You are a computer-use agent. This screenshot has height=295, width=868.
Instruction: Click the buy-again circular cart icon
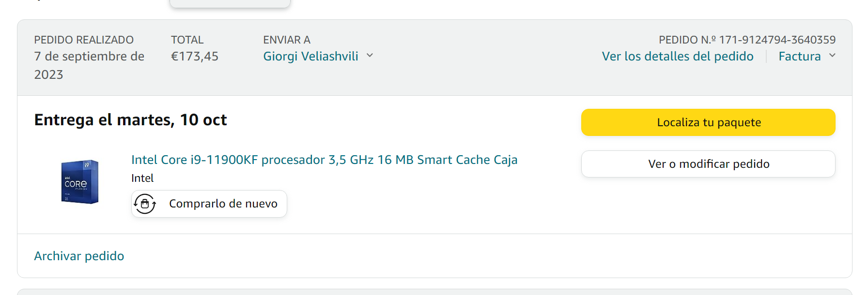click(x=145, y=204)
